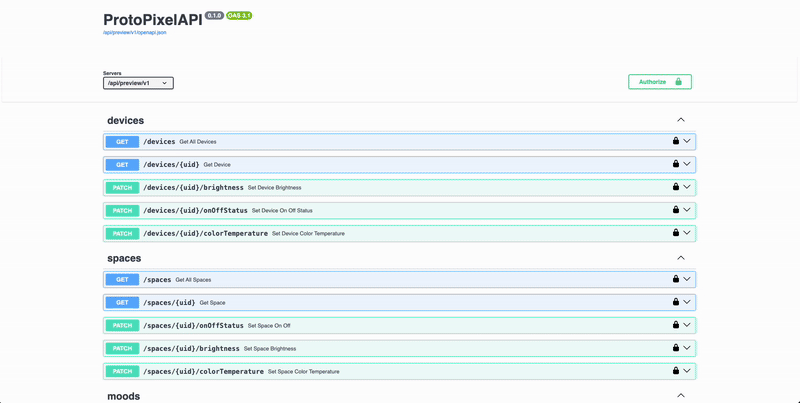The image size is (800, 403).
Task: Expand /devices/{uid}/brightness chevron
Action: (687, 187)
